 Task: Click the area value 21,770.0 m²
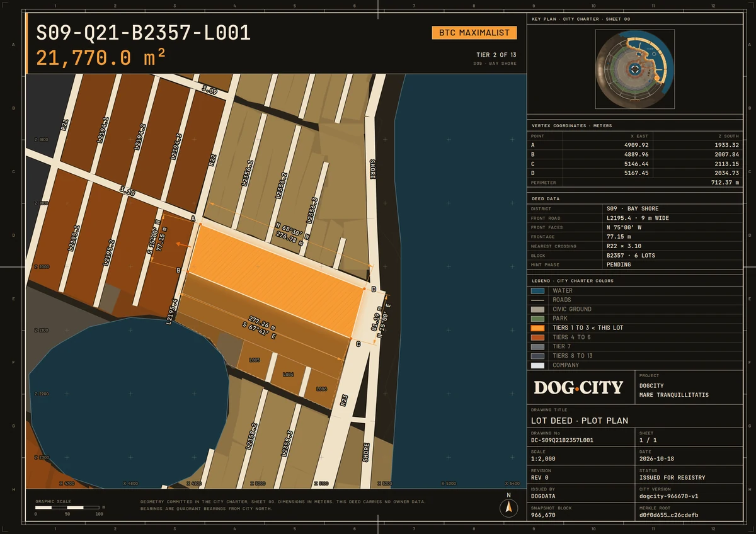(101, 58)
